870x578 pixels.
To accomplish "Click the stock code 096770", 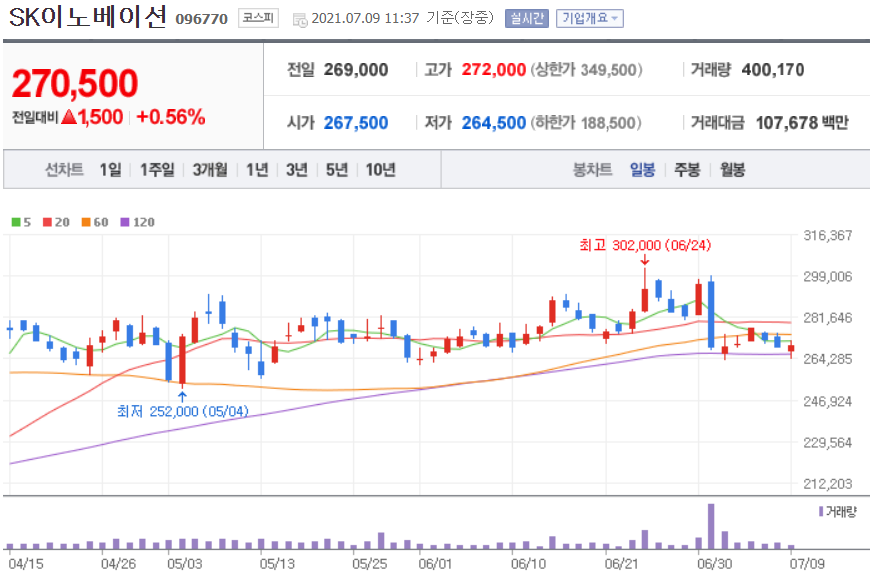I will (x=201, y=19).
